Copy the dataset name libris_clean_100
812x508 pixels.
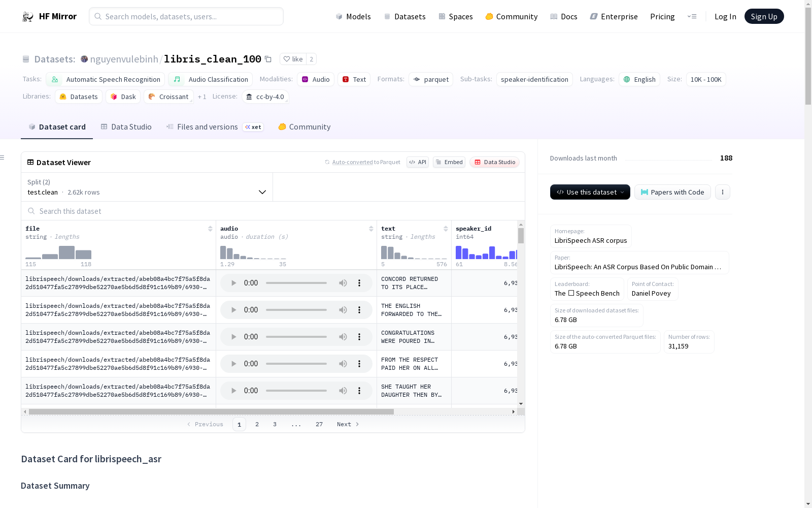(268, 59)
